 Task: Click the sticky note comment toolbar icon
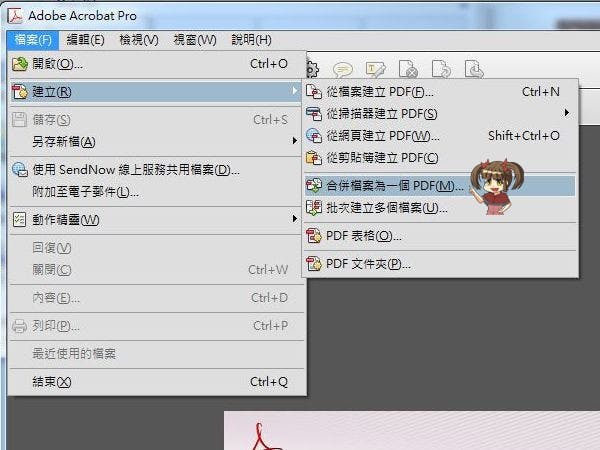[342, 69]
